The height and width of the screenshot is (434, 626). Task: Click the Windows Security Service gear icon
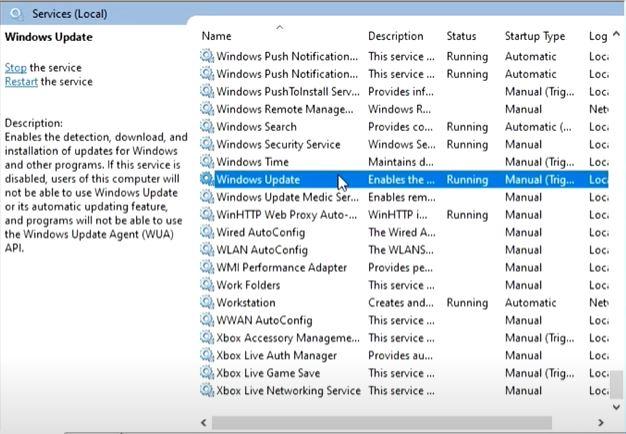[207, 144]
